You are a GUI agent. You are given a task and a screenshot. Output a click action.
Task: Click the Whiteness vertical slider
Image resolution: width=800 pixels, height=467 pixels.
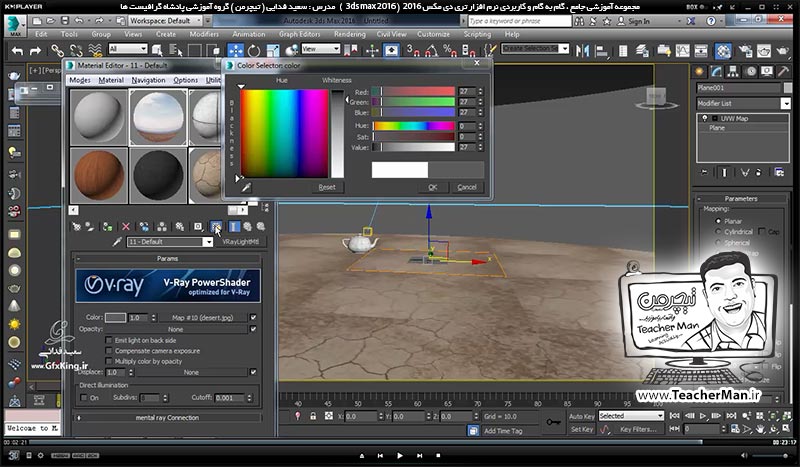337,134
